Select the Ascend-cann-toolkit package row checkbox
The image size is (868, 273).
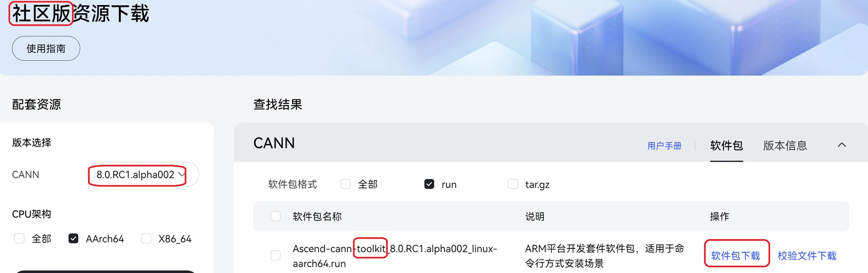(x=275, y=256)
